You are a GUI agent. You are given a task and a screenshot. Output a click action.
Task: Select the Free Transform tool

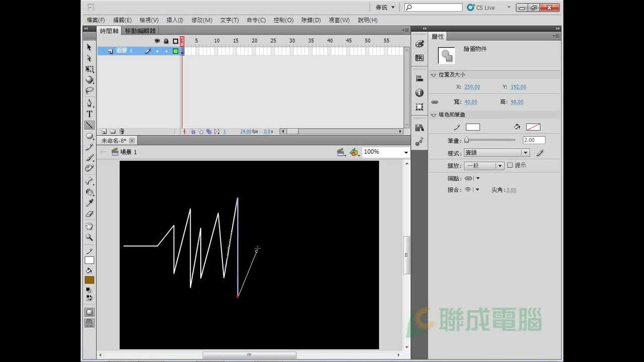(89, 69)
